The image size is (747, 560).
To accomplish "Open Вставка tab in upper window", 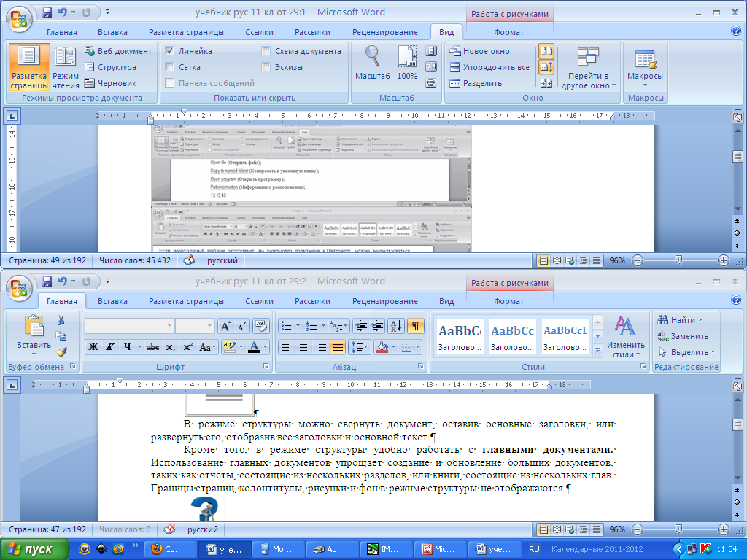I will 112,32.
